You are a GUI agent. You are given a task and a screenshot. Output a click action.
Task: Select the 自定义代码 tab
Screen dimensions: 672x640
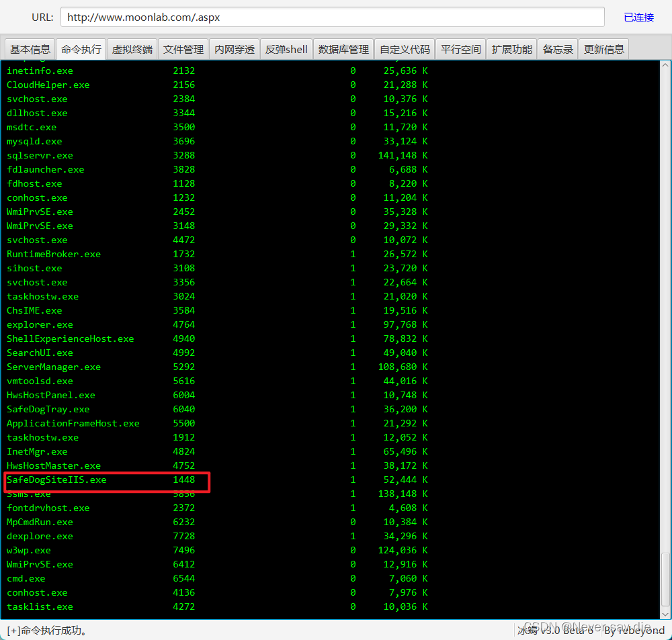click(405, 49)
